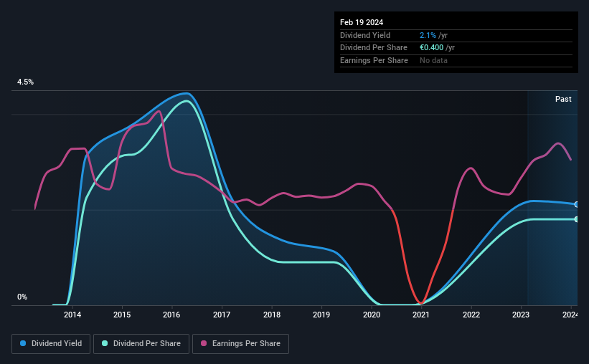Screen dimensions: 589x364
Task: Click the 2017 x-axis label
Action: tap(222, 315)
